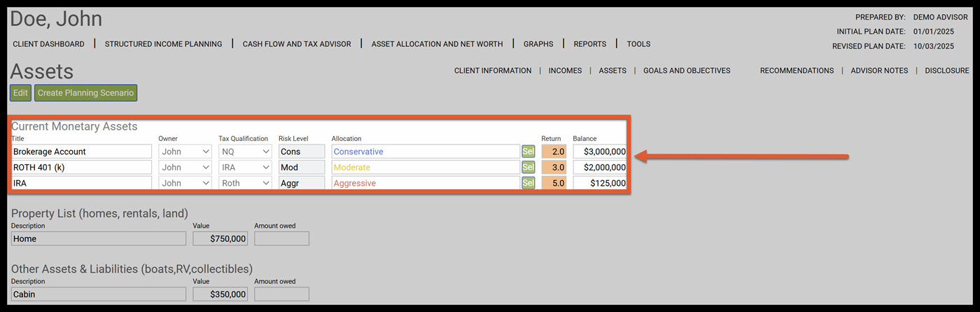Screen dimensions: 980x312
Task: Open the Client Dashboard menu
Action: (48, 44)
